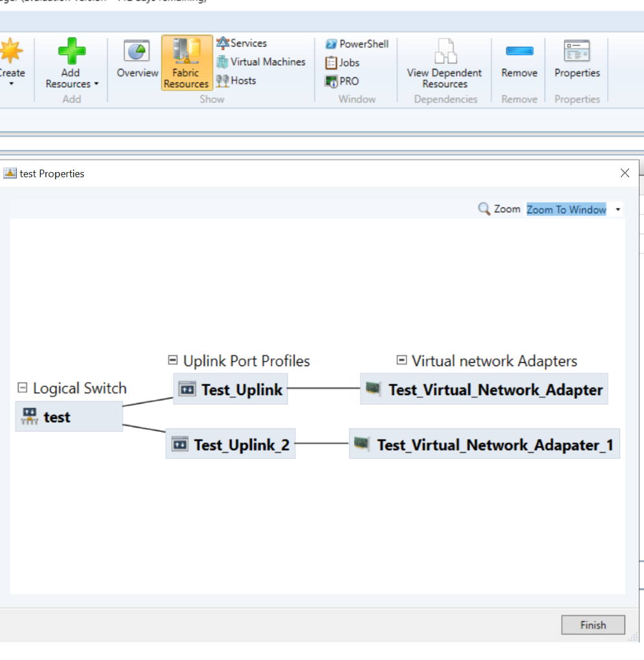The image size is (644, 660).
Task: Select the Test_Uplink node
Action: point(230,389)
